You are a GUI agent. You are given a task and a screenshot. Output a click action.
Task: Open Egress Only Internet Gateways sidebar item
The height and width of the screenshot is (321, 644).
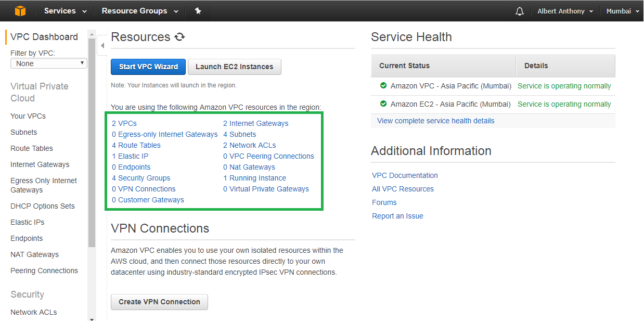[44, 185]
